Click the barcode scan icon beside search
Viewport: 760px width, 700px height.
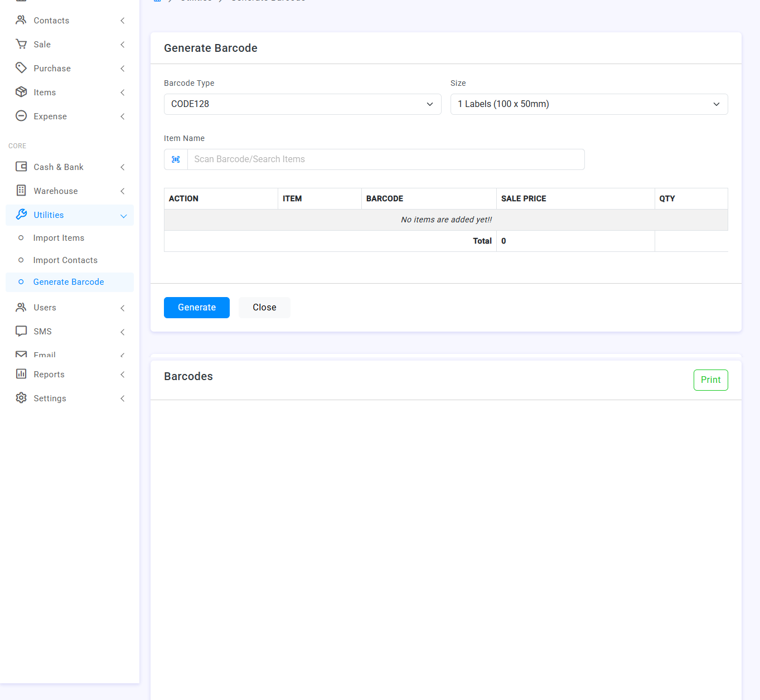(176, 159)
